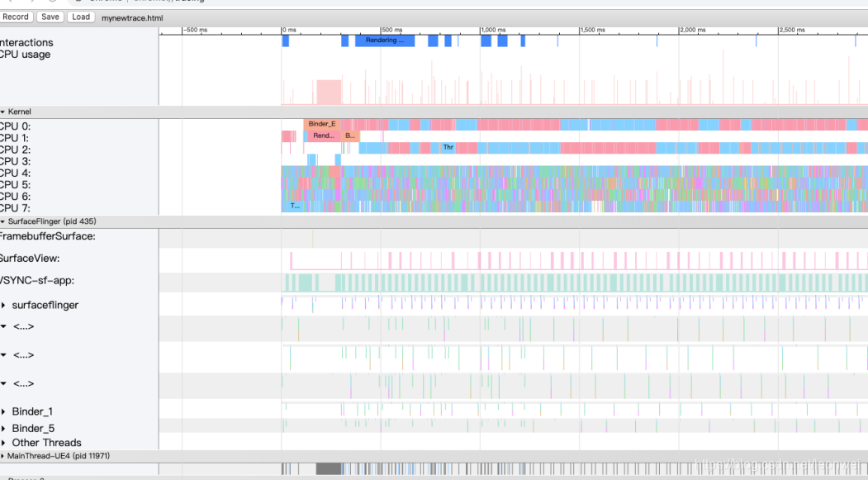Select the "Thr" slice on CPU 2
The width and height of the screenshot is (868, 480).
coord(448,147)
